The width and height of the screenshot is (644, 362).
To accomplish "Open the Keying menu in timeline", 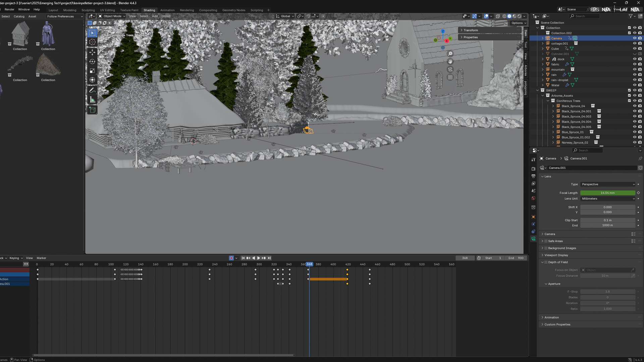I will [16, 258].
